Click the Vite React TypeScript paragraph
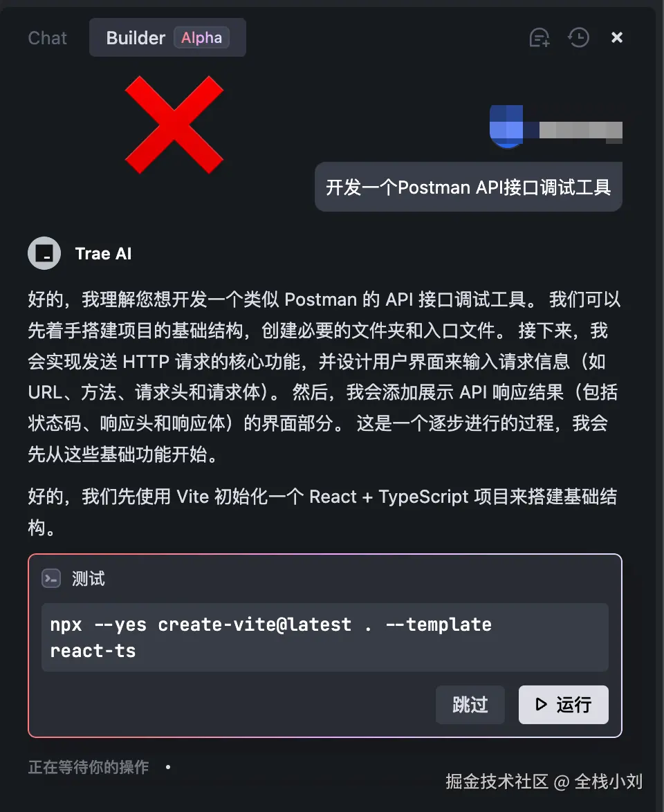The width and height of the screenshot is (664, 812). pos(322,512)
